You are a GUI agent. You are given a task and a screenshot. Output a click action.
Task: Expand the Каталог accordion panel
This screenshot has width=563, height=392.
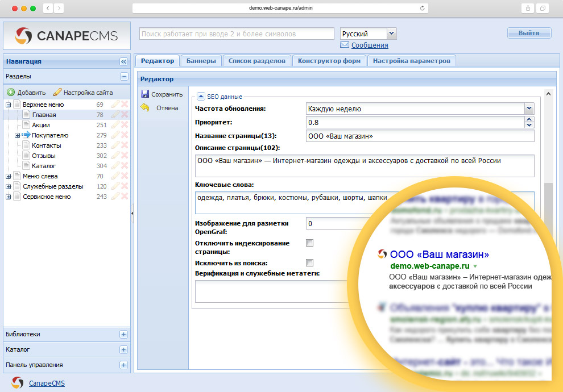click(123, 350)
